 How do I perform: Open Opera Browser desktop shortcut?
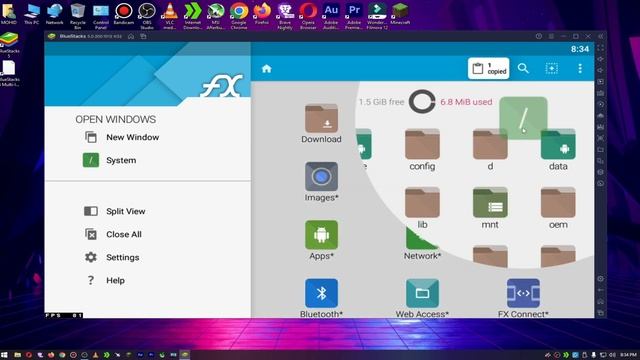click(x=308, y=16)
